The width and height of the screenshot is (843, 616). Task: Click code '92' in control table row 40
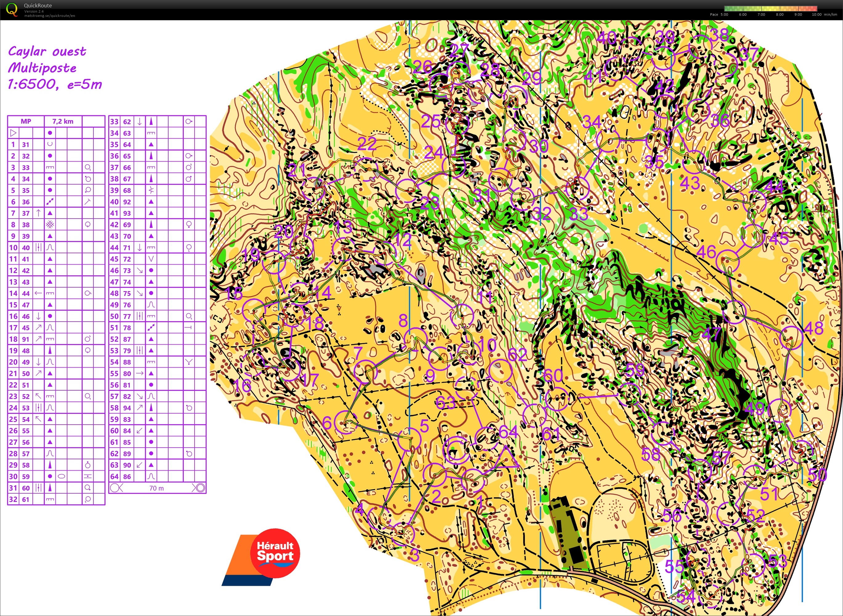point(127,202)
